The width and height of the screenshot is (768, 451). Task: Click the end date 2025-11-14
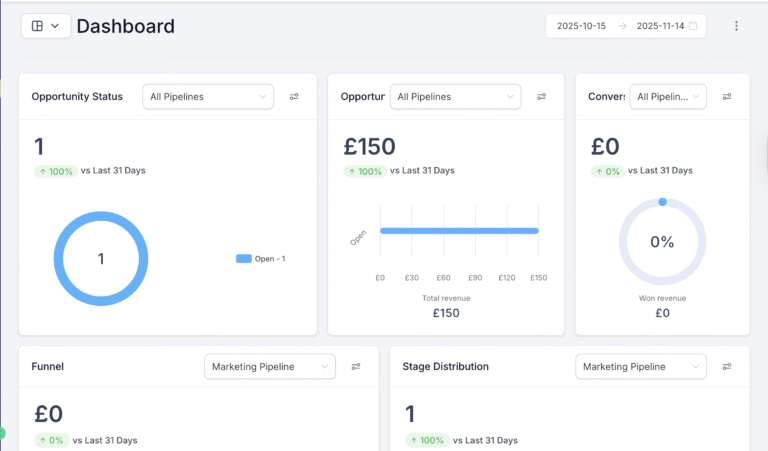(660, 26)
